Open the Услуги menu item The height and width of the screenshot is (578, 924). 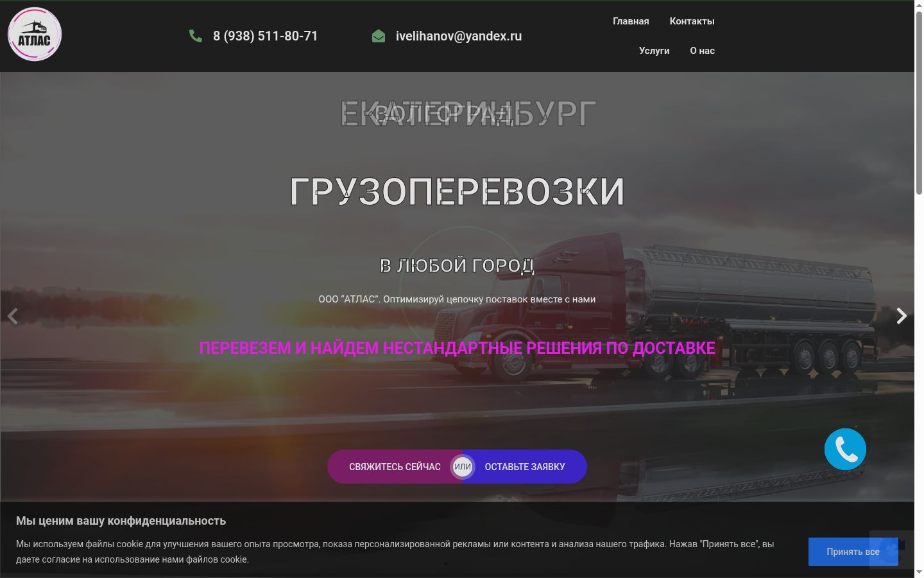click(654, 51)
